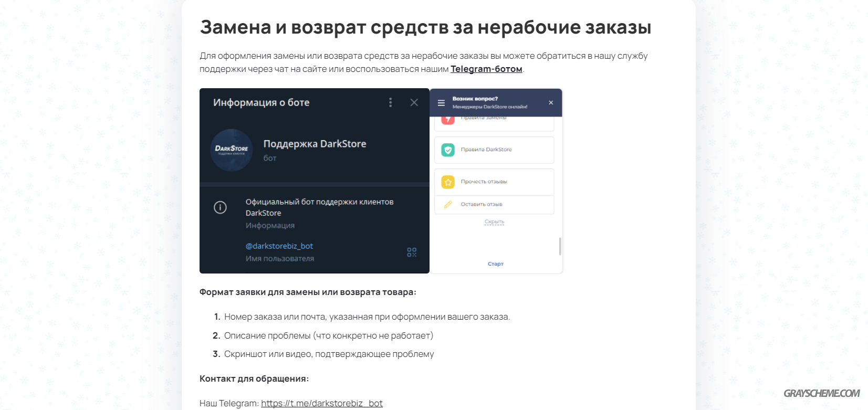This screenshot has width=868, height=410.
Task: Click the Старт button in the chat widget
Action: click(495, 264)
